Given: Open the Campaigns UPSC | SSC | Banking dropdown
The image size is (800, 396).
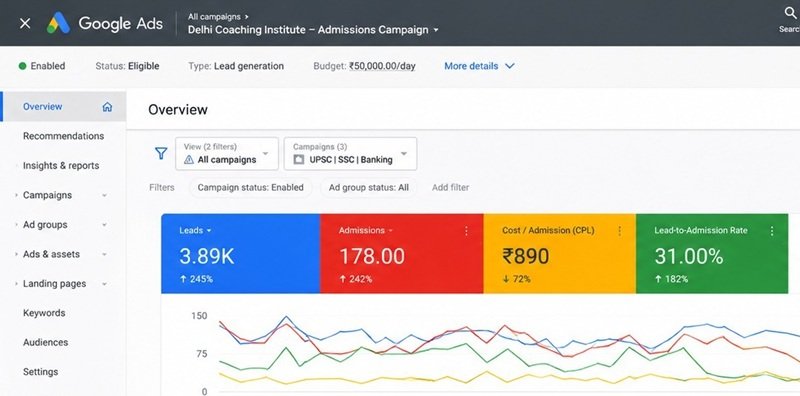Looking at the screenshot, I should 350,154.
